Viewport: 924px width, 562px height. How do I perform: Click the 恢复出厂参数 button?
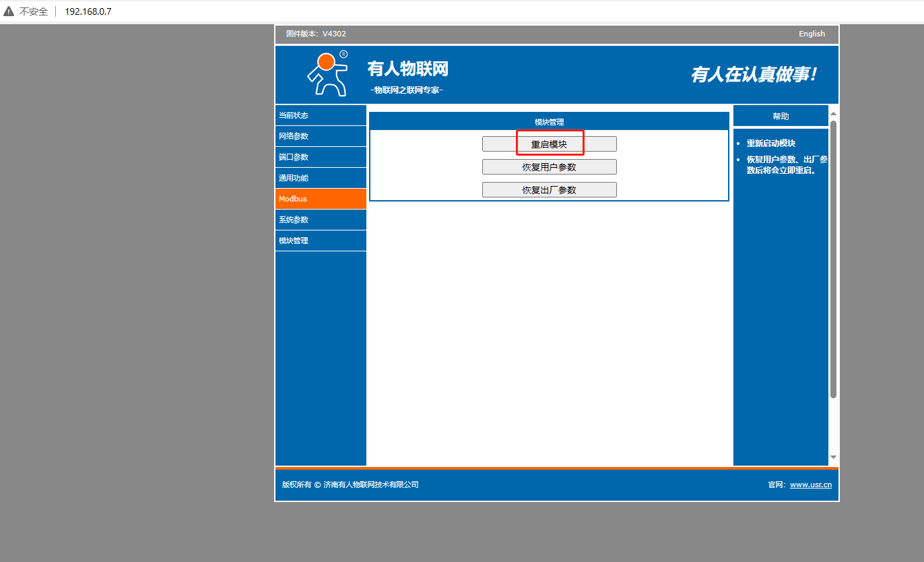[549, 190]
